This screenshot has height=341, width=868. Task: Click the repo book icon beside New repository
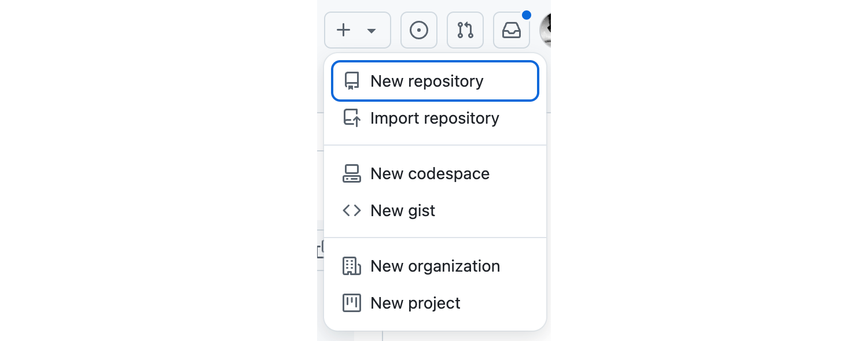[352, 81]
